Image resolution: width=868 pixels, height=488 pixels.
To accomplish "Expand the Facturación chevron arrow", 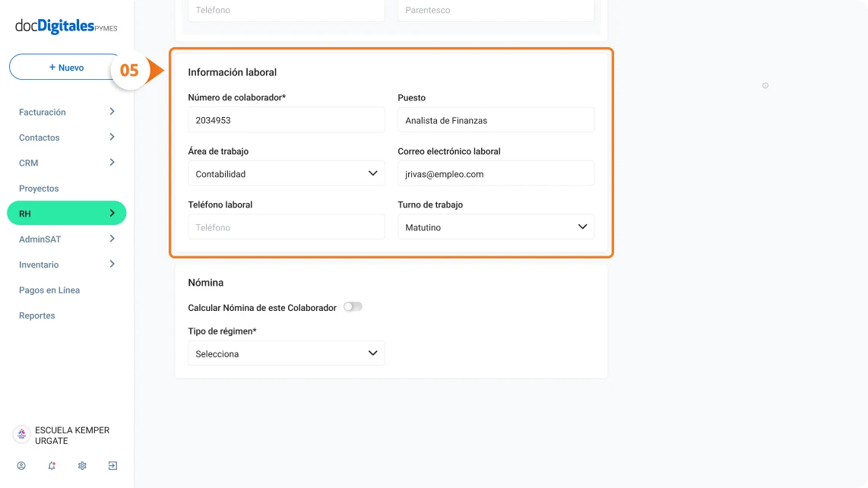I will coord(112,112).
